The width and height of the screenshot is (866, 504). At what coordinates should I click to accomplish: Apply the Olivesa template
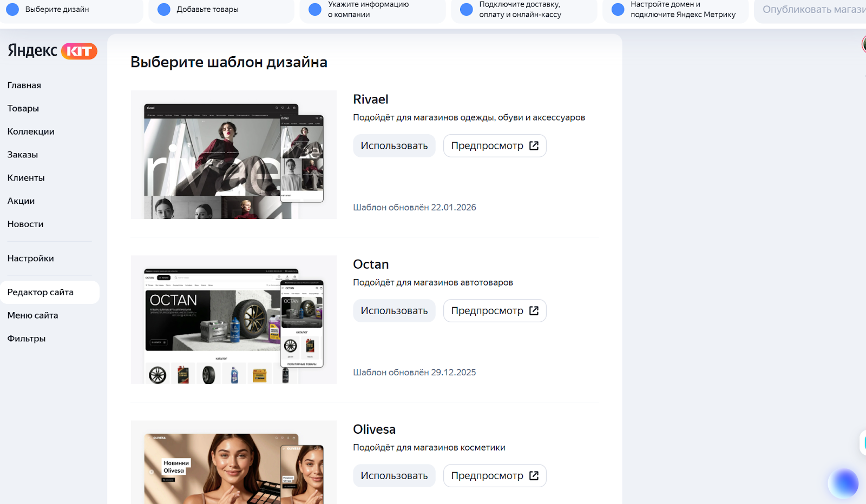[394, 476]
